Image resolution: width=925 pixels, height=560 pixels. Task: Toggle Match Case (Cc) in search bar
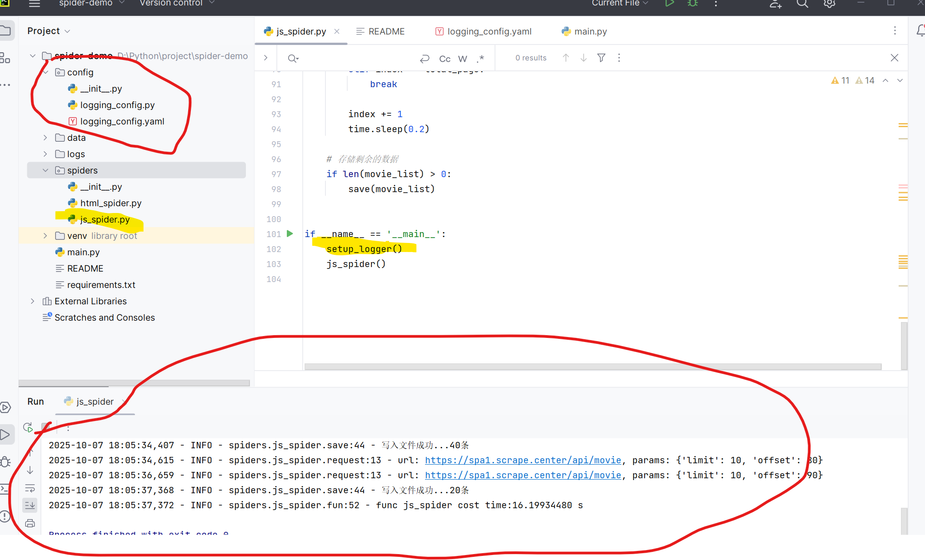pyautogui.click(x=445, y=59)
